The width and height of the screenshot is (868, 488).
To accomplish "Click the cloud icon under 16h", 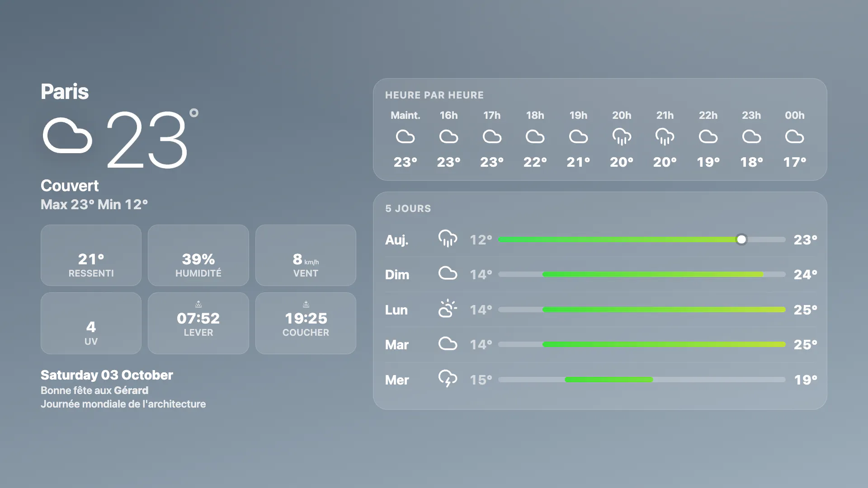I will (x=448, y=136).
